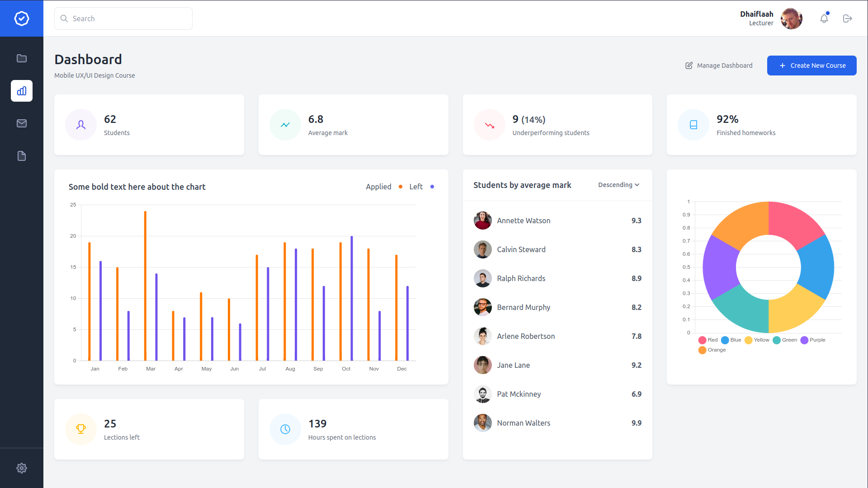Click the Manage Dashboard link
868x488 pixels.
(x=719, y=66)
